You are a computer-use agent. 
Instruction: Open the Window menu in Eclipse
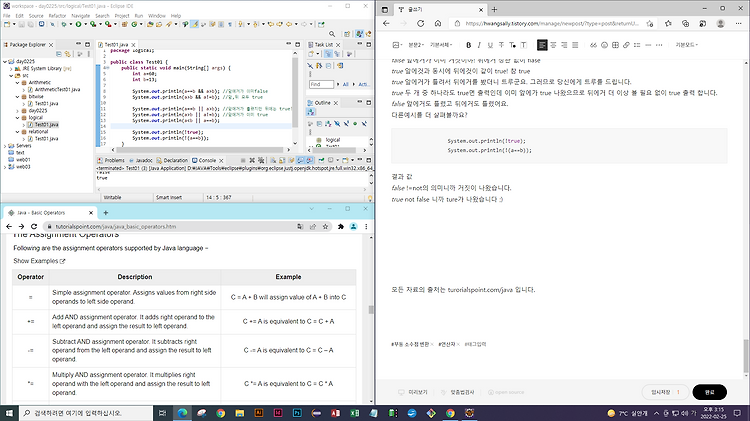tap(157, 16)
